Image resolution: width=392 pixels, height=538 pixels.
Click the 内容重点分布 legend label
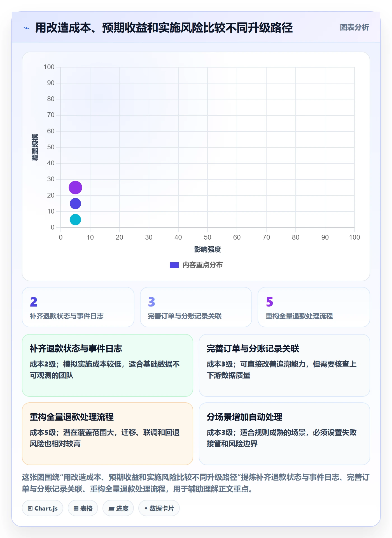[202, 265]
